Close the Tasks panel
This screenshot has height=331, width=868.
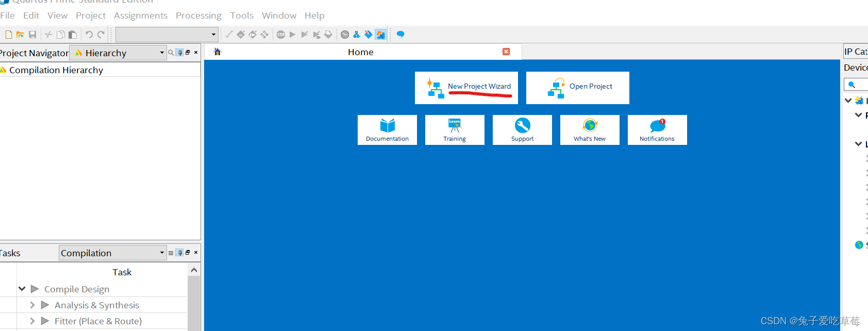pos(196,253)
